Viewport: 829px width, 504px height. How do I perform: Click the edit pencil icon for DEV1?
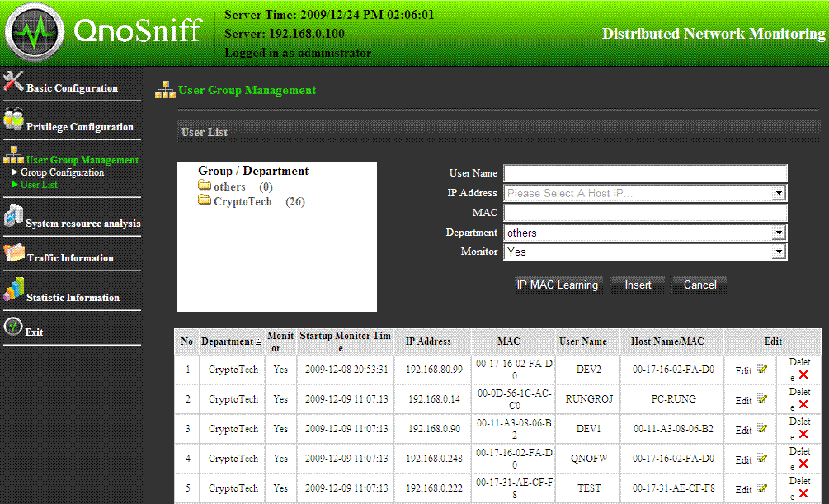(x=762, y=428)
